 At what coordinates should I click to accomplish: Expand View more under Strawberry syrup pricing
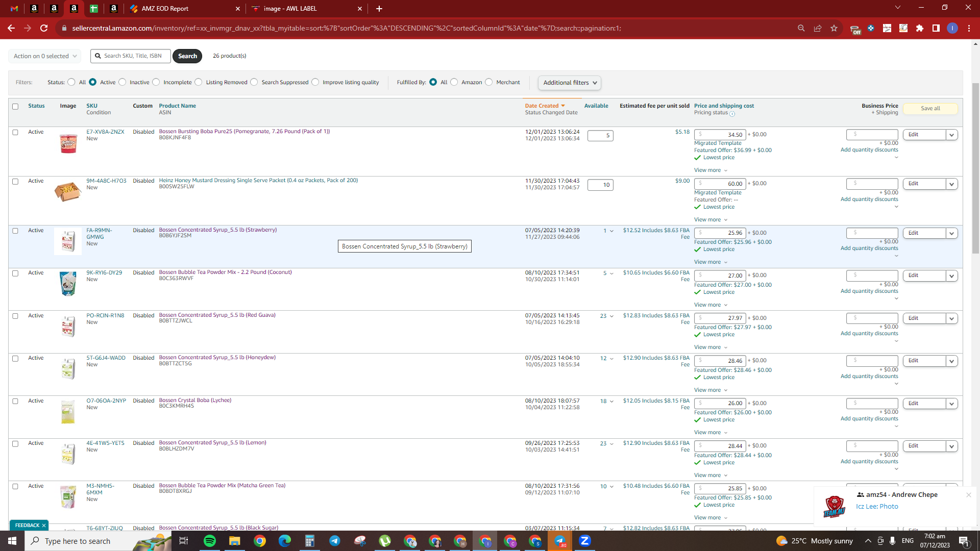[x=710, y=262]
